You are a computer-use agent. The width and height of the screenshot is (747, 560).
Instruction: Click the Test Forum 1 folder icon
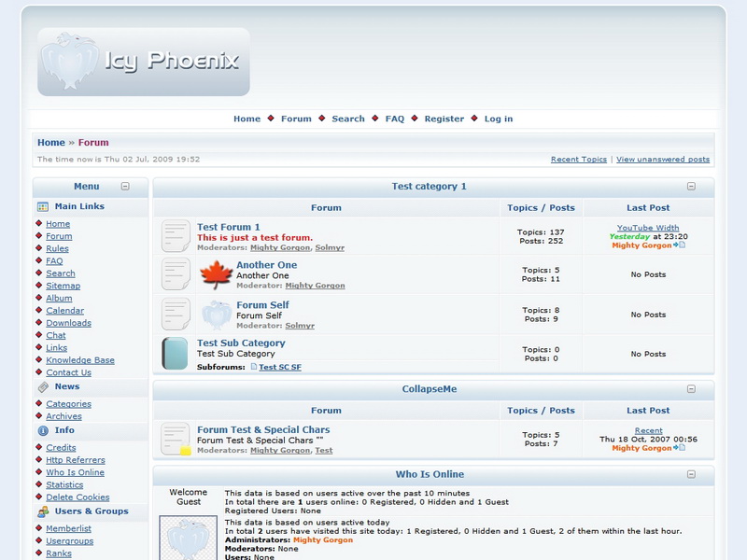tap(176, 236)
